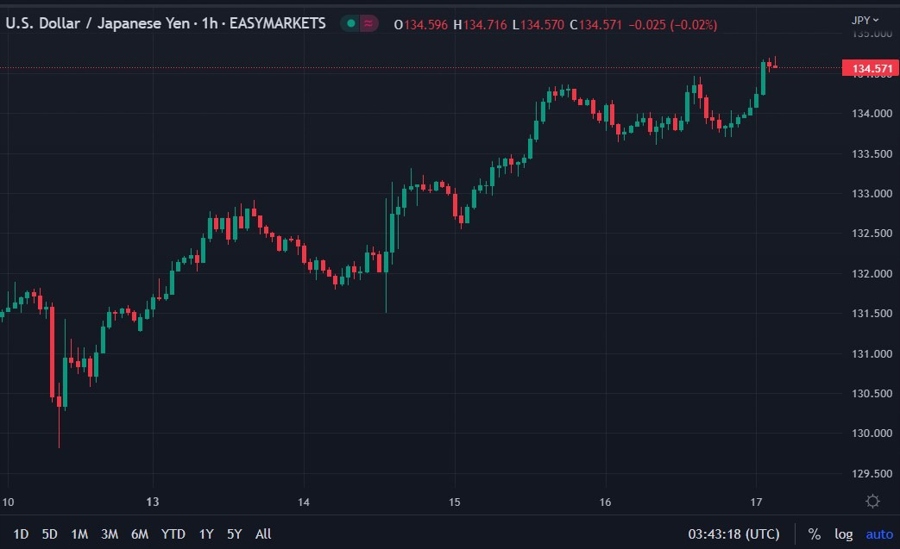Click the open value O134.596

coord(420,25)
